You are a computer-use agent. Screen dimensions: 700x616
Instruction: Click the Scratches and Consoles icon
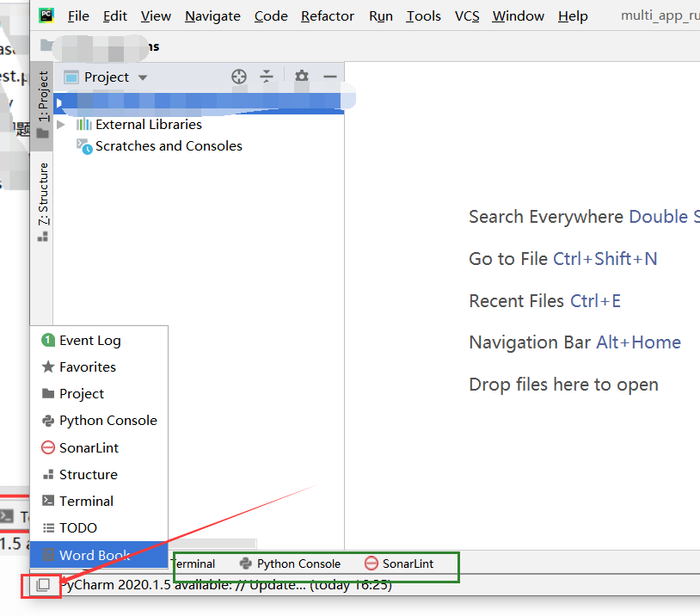point(84,146)
